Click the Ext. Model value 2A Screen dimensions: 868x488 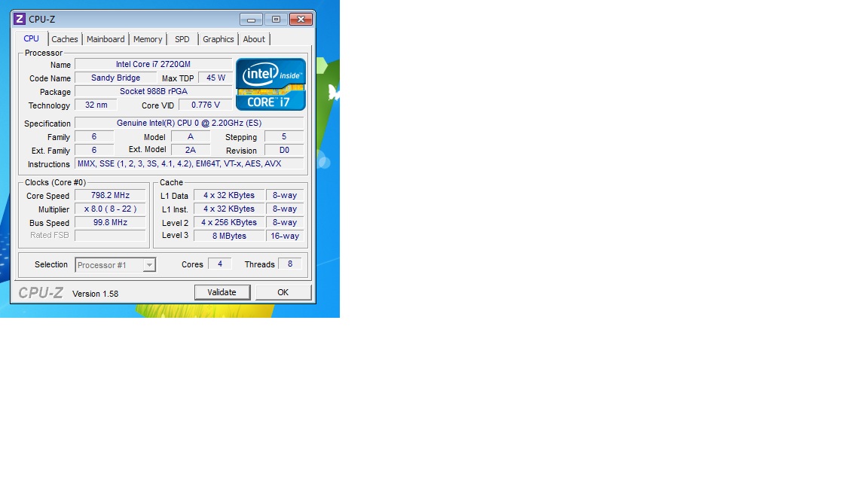(x=191, y=150)
